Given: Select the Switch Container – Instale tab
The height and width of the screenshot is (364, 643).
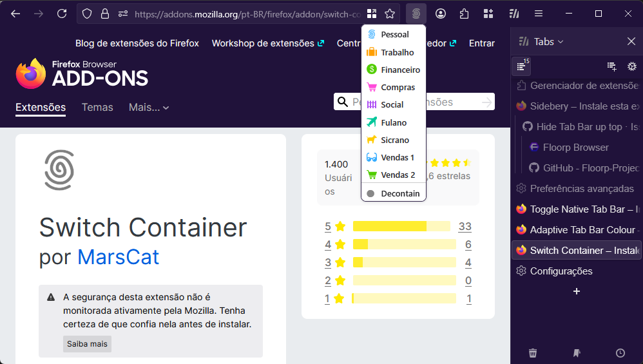Looking at the screenshot, I should [x=577, y=250].
